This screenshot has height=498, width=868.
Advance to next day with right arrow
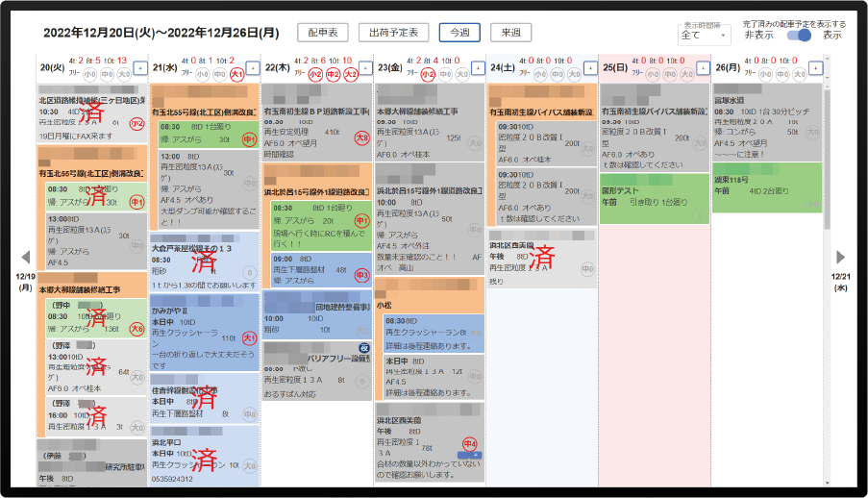[840, 257]
